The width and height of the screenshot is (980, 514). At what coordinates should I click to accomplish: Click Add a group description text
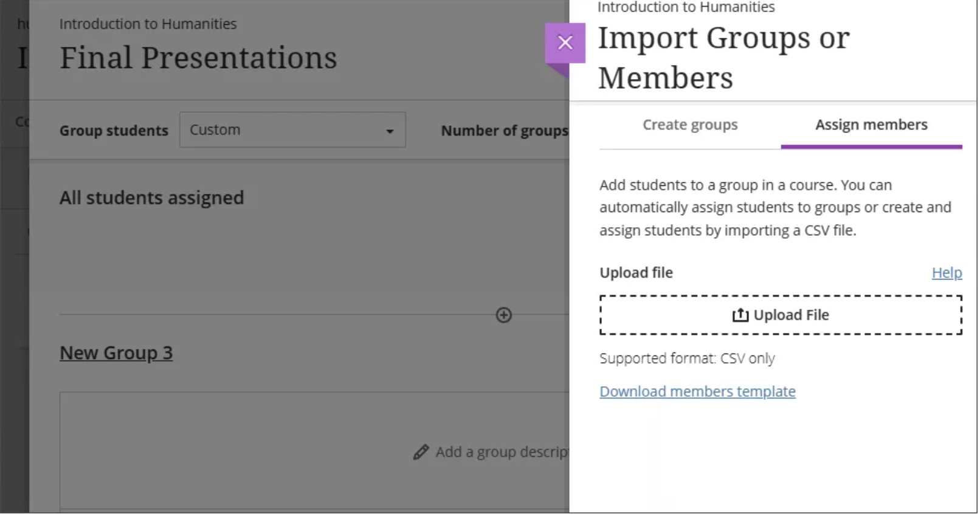502,453
